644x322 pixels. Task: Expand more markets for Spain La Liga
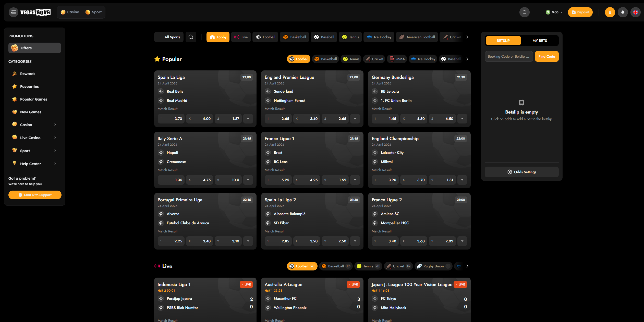pos(248,118)
